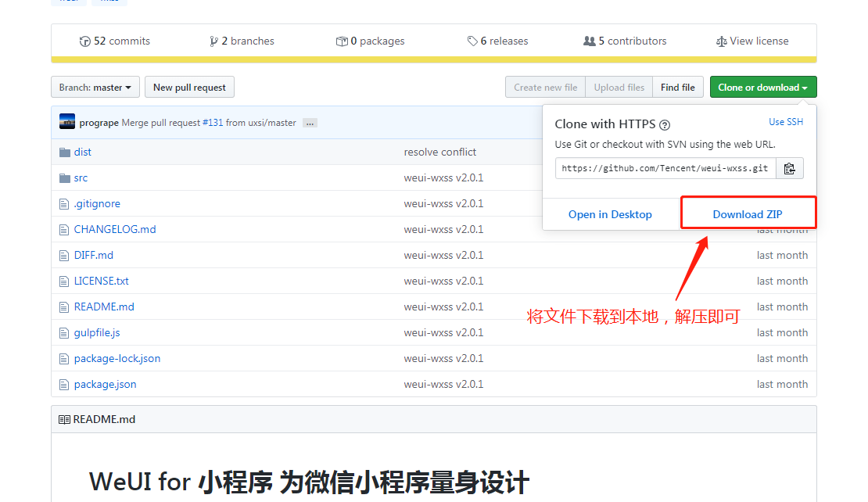Click New pull request button

click(189, 87)
